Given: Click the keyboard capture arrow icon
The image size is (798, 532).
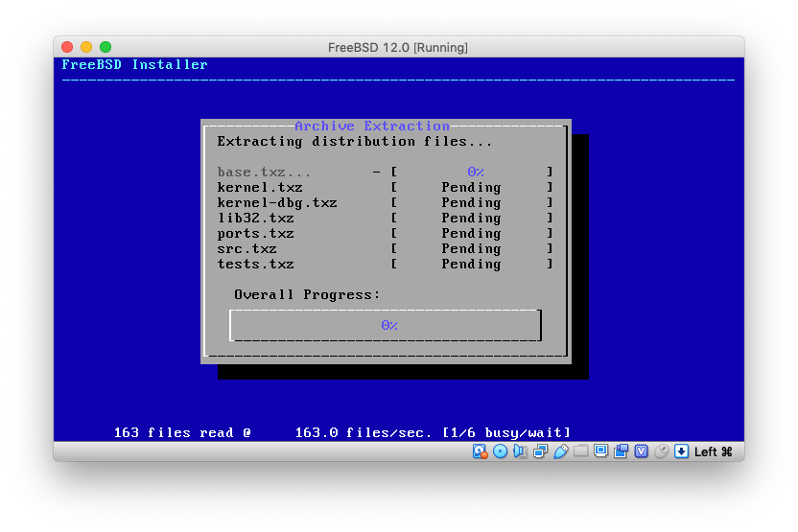Looking at the screenshot, I should [x=681, y=451].
